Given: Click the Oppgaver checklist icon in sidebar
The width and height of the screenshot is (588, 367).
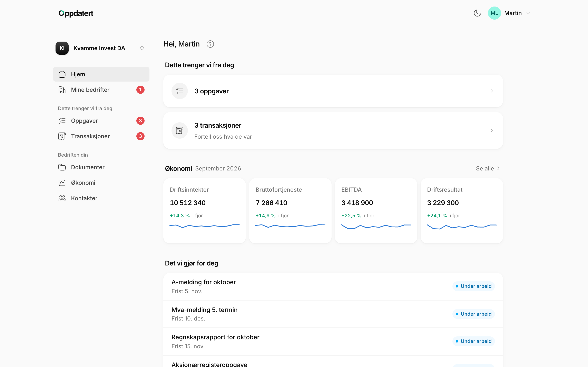Looking at the screenshot, I should coord(62,121).
